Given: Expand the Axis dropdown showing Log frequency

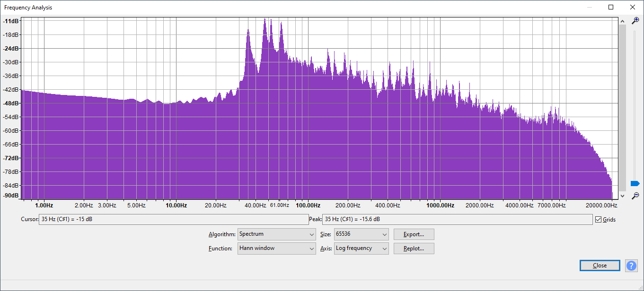Looking at the screenshot, I should pos(361,248).
